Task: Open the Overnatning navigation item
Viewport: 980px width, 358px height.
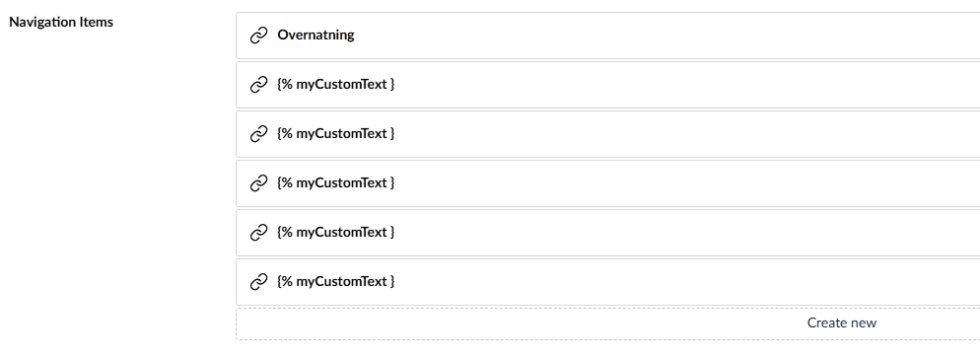Action: click(315, 35)
